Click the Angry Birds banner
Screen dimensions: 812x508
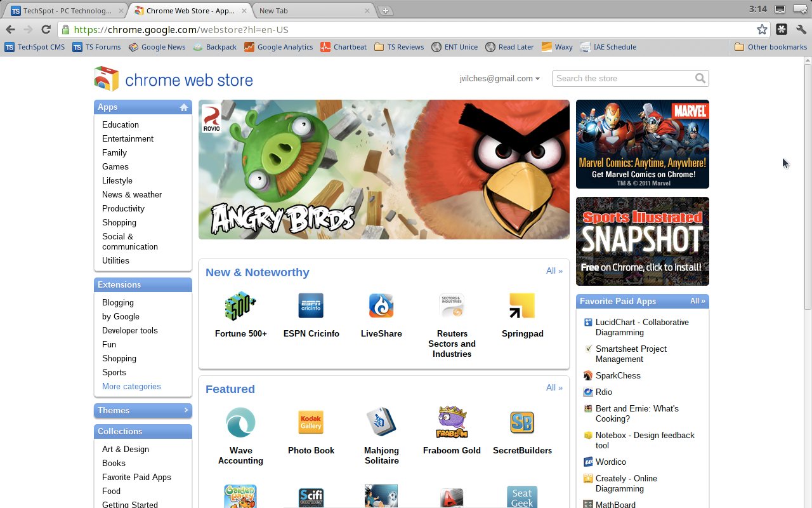384,170
